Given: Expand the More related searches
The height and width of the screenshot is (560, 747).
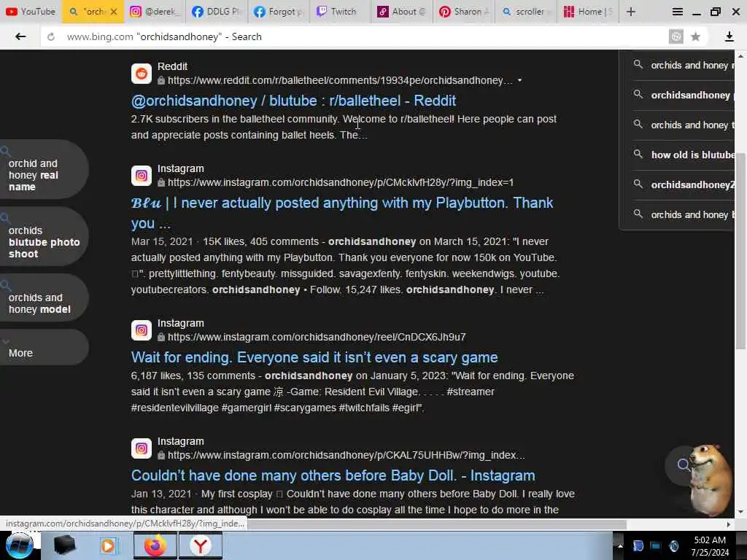Looking at the screenshot, I should (x=44, y=347).
